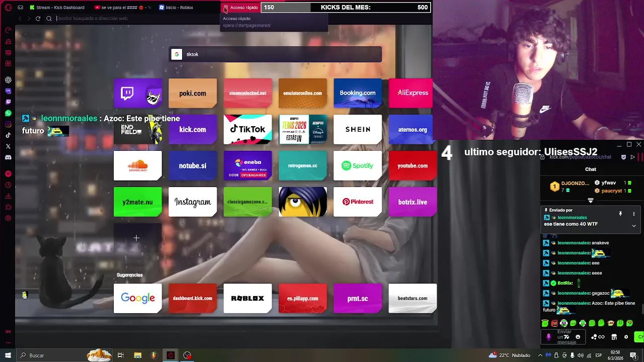Open the Google suggestion tile
The image size is (644, 362).
point(138,298)
